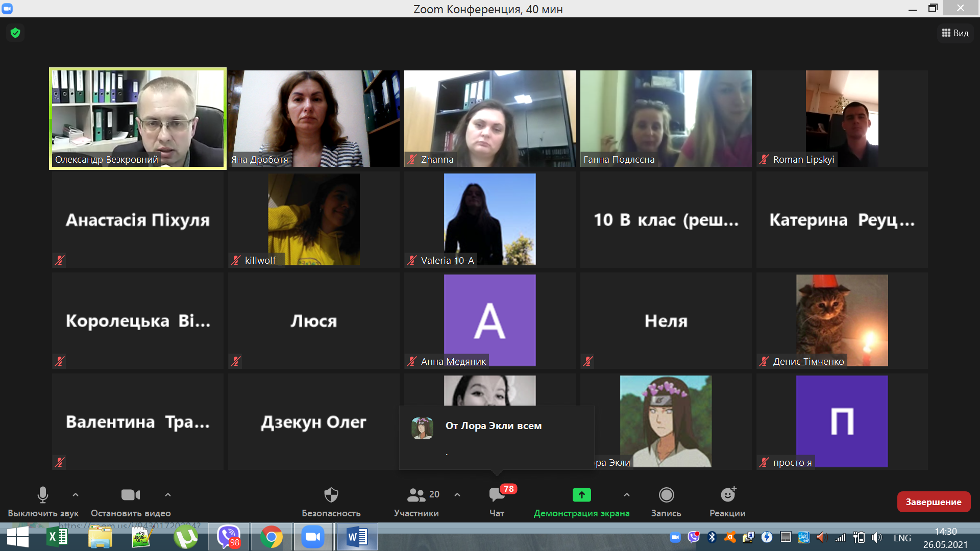This screenshot has width=980, height=551.
Task: Click Лора Экли anime avatar tile
Action: tap(666, 421)
